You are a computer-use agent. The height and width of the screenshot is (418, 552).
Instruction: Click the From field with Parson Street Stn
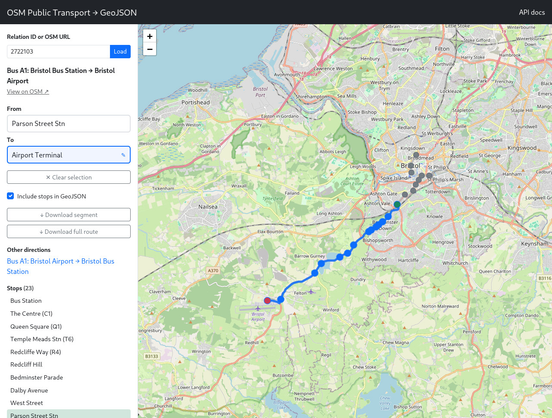pyautogui.click(x=69, y=124)
